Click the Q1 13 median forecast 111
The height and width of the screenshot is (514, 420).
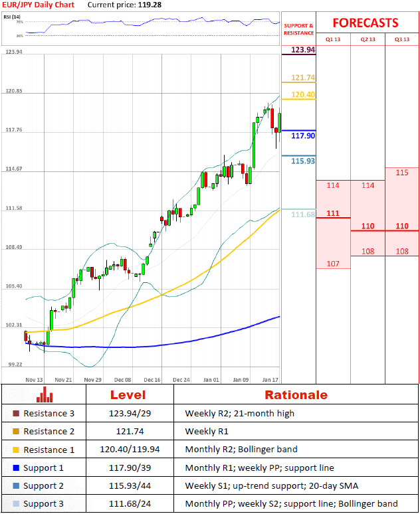pos(333,213)
